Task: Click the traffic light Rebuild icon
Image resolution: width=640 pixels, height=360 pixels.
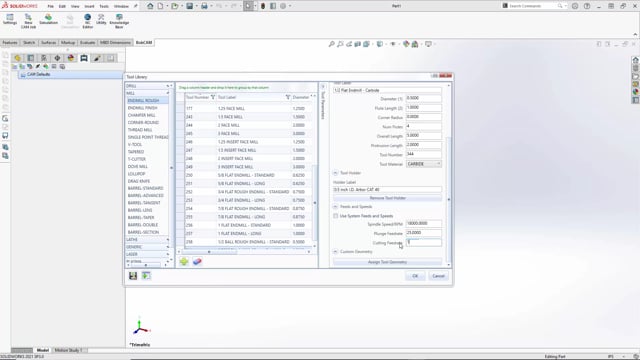Action: 263,6
